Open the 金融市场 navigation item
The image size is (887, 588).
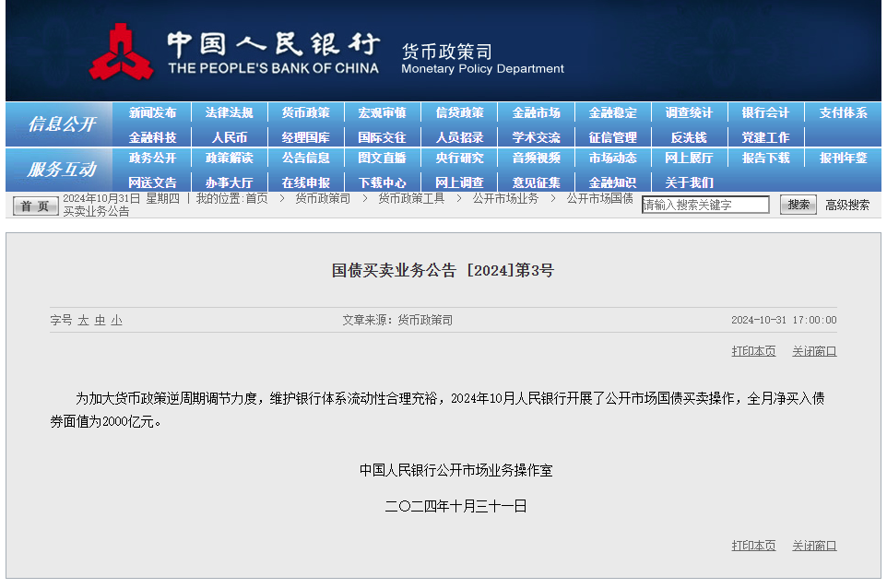[537, 112]
